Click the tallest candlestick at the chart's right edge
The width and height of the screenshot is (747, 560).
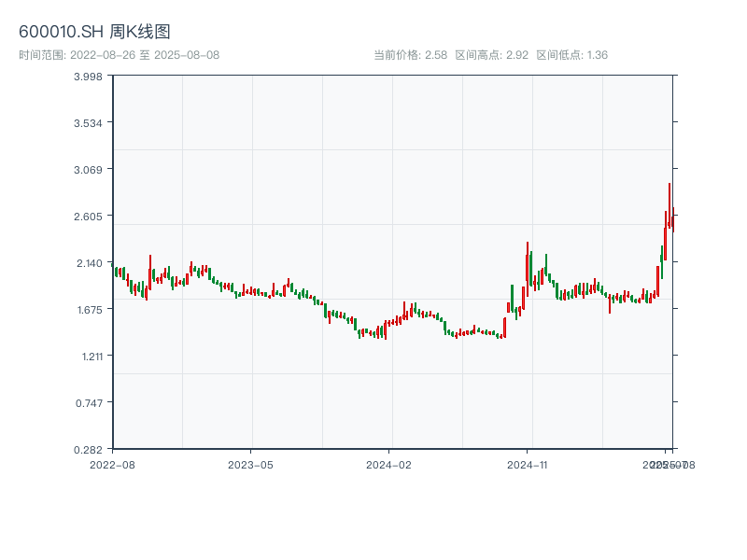(x=669, y=205)
